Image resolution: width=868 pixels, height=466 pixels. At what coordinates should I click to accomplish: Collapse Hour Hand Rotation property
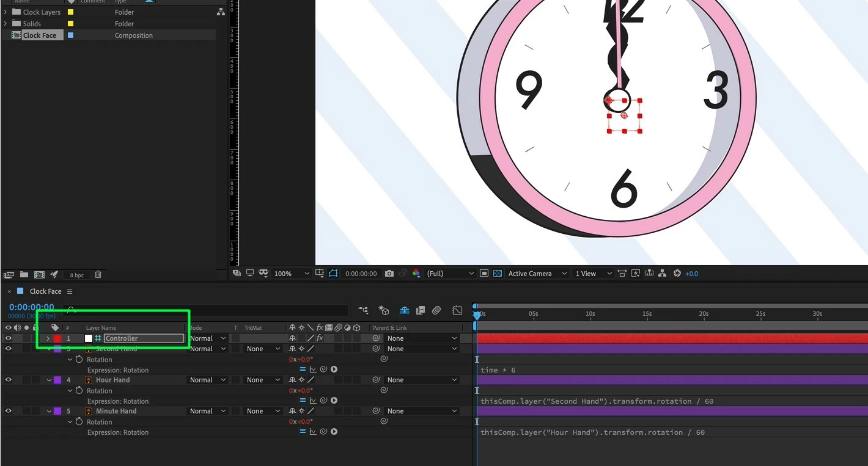pos(70,390)
